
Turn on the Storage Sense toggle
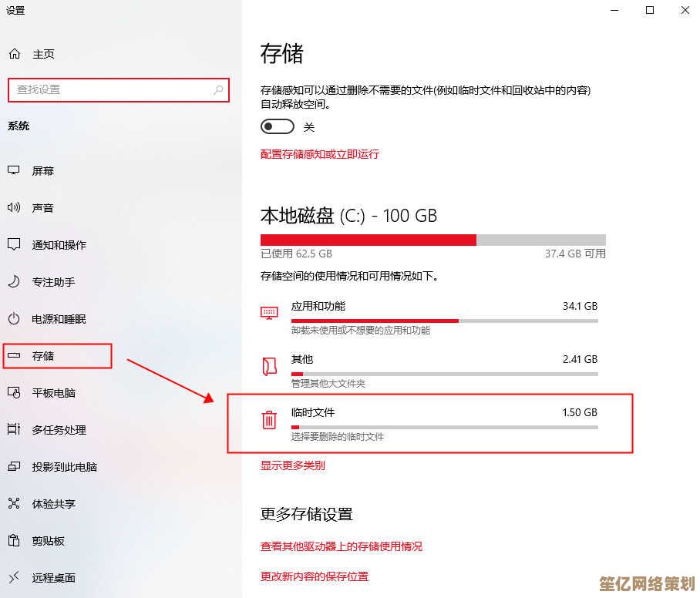tap(278, 126)
